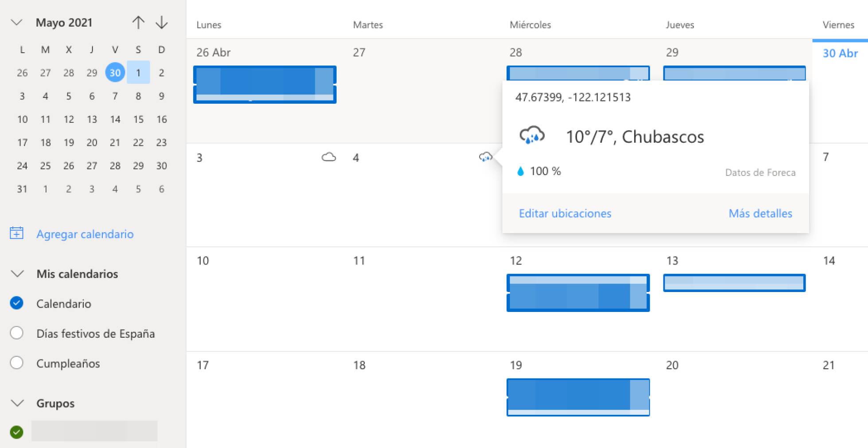Open Editar ubicaciones link
This screenshot has width=868, height=448.
[x=565, y=214]
